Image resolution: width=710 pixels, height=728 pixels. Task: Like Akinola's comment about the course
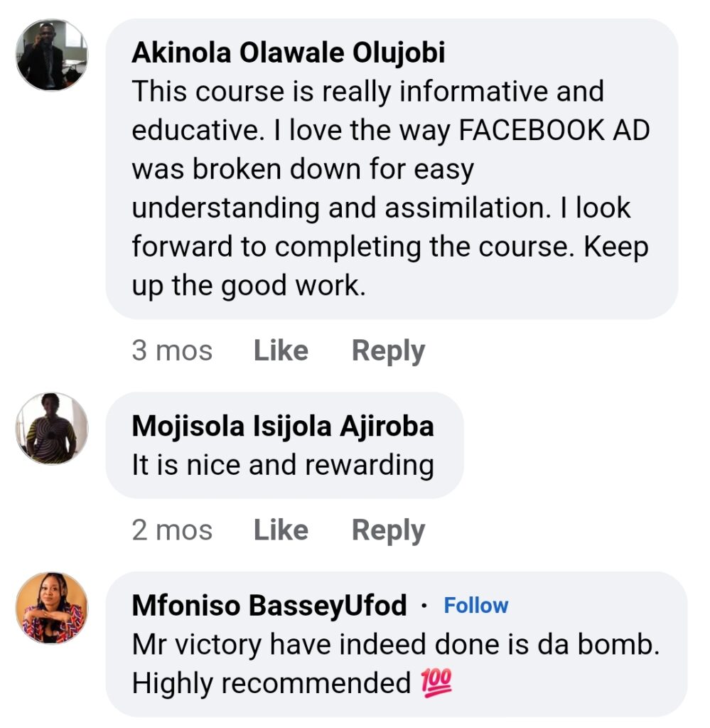click(x=281, y=351)
